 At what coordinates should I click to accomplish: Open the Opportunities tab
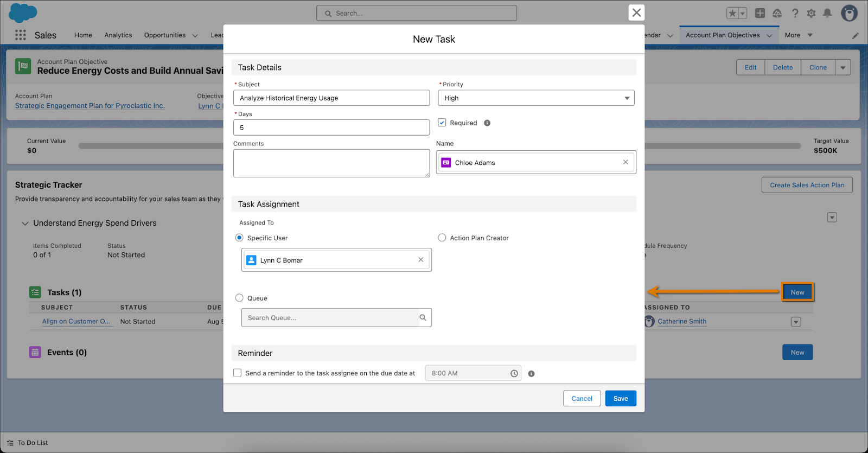coord(165,35)
